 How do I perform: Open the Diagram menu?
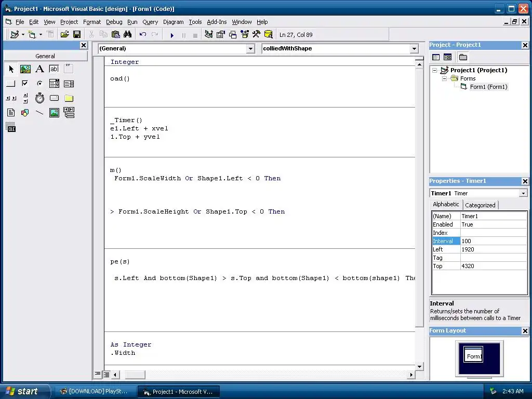click(173, 22)
